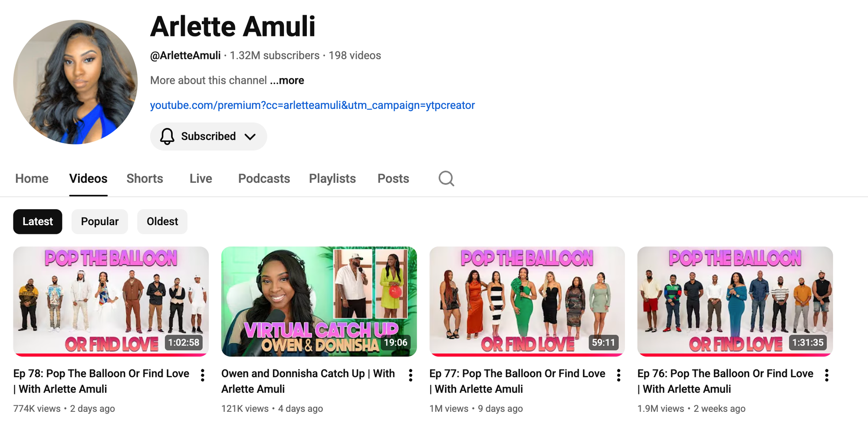Screen dimensions: 868x427
Task: Open the Ep 76 video title link
Action: [725, 381]
